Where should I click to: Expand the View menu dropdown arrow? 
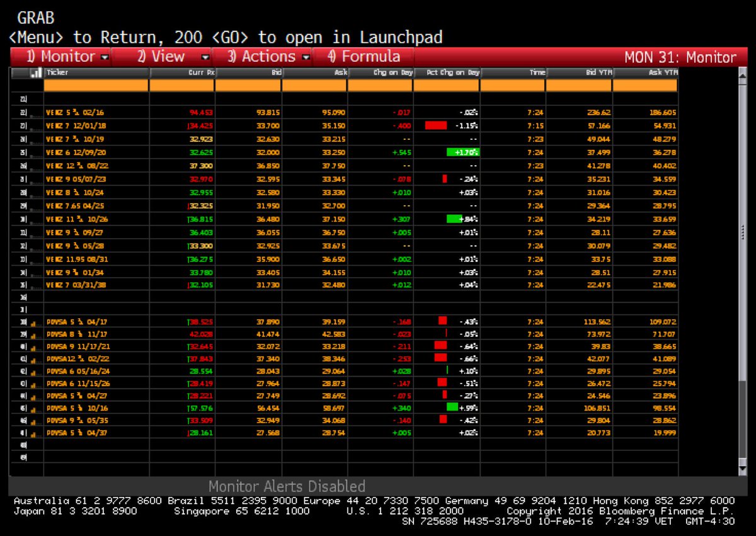click(x=205, y=57)
